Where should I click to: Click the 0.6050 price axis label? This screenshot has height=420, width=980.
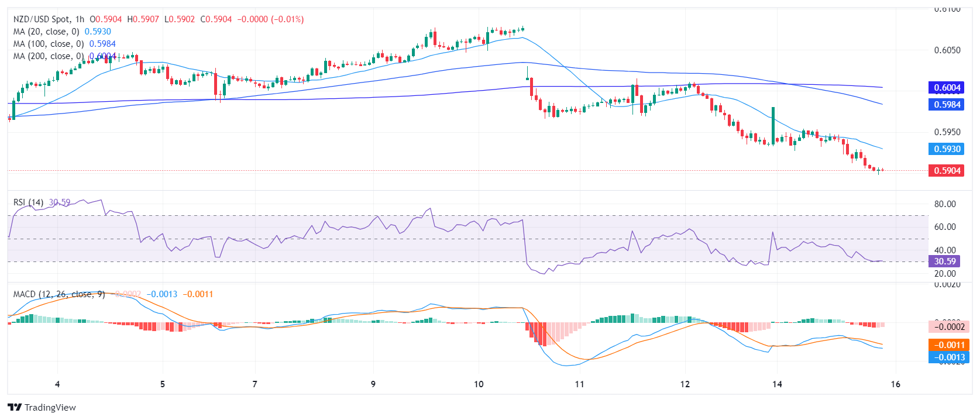point(947,50)
